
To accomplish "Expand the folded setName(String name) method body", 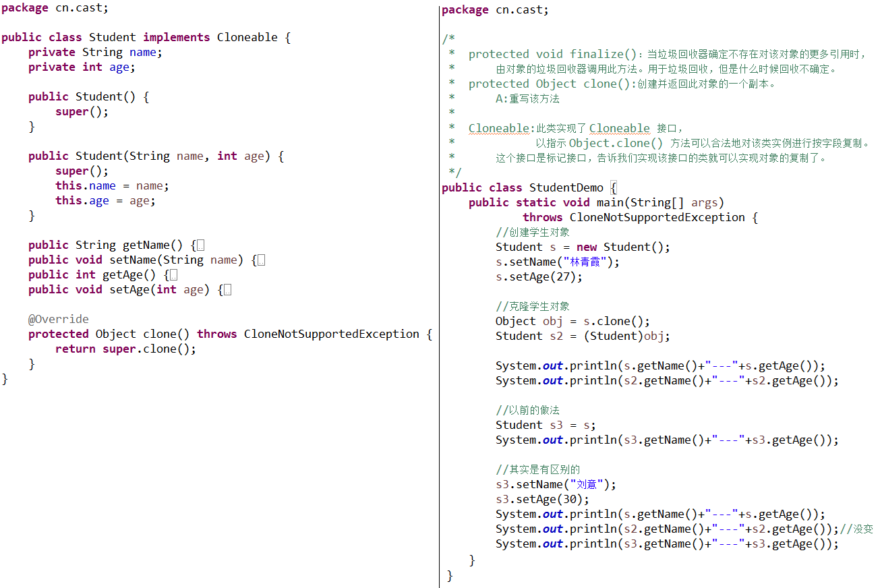I will click(261, 260).
